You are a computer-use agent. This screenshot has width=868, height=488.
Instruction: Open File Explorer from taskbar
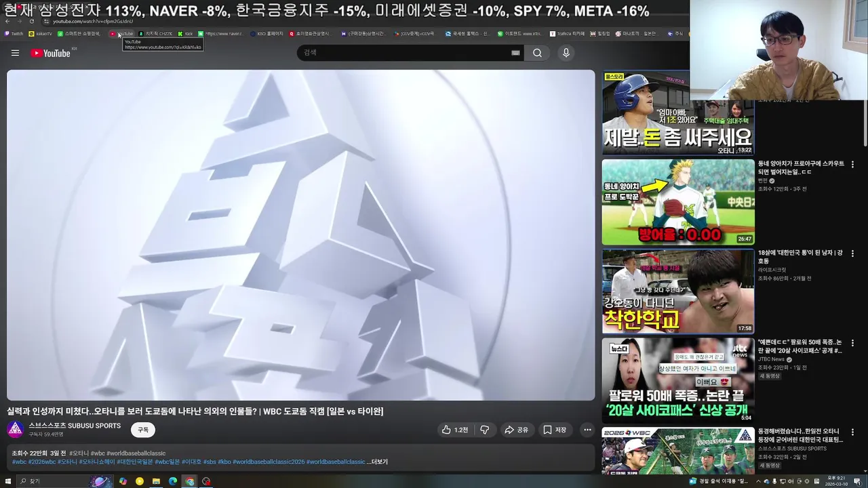tap(156, 481)
